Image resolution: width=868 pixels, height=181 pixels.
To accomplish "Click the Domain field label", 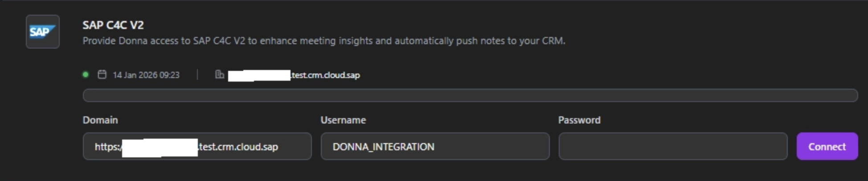I will [x=100, y=120].
